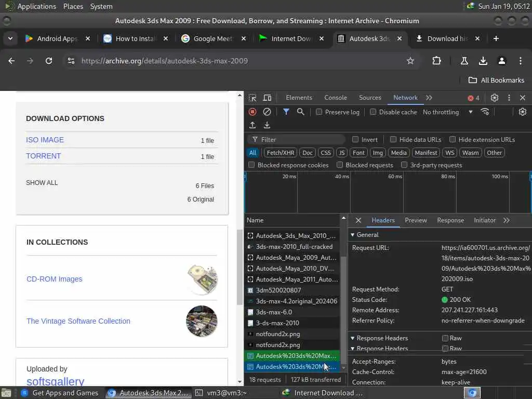Image resolution: width=532 pixels, height=399 pixels.
Task: Collapse the first Response Headers section
Action: 353,338
